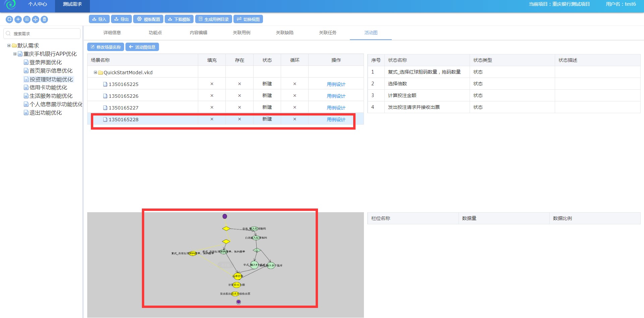Click the purple start node in the diagram
Viewport: 644px width, 318px height.
click(225, 216)
